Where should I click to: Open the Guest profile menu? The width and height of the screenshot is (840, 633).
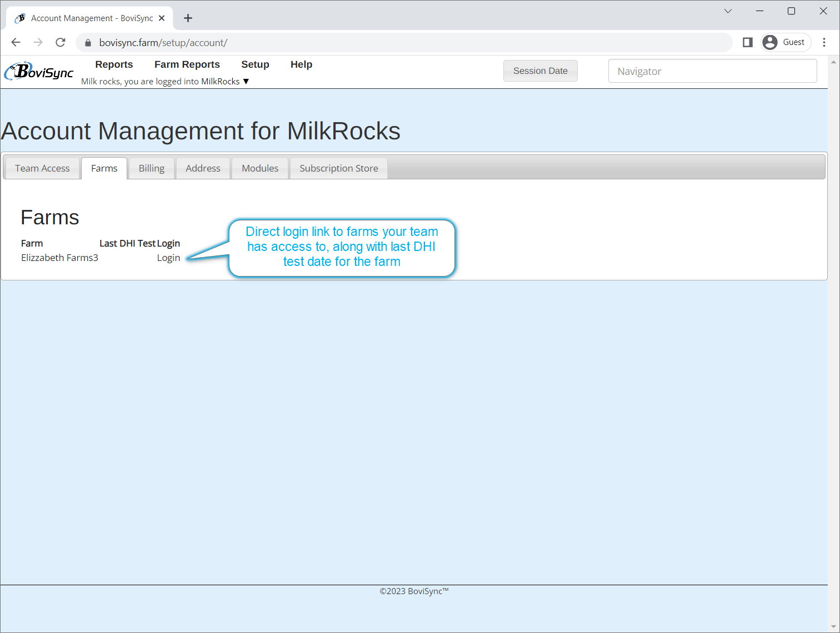786,42
